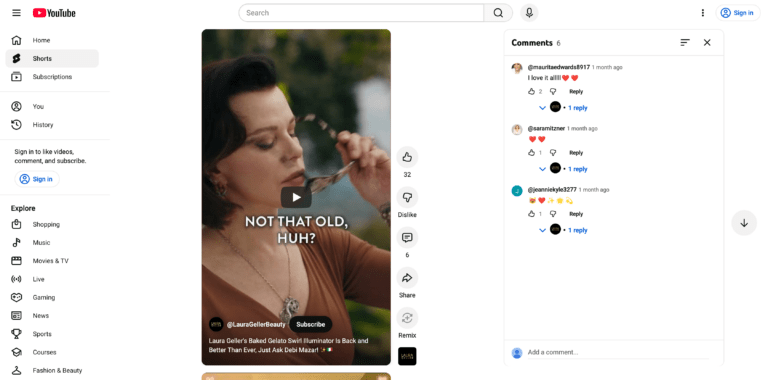The image size is (768, 380).
Task: Dislike @jeanniekyle3277's comment
Action: coord(553,214)
